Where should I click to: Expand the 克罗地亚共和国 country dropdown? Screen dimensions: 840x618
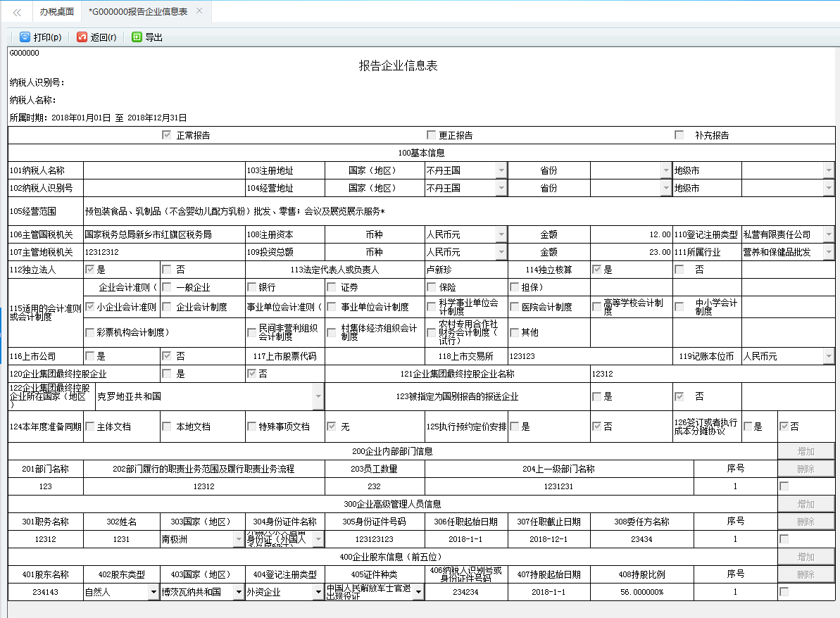pos(318,396)
